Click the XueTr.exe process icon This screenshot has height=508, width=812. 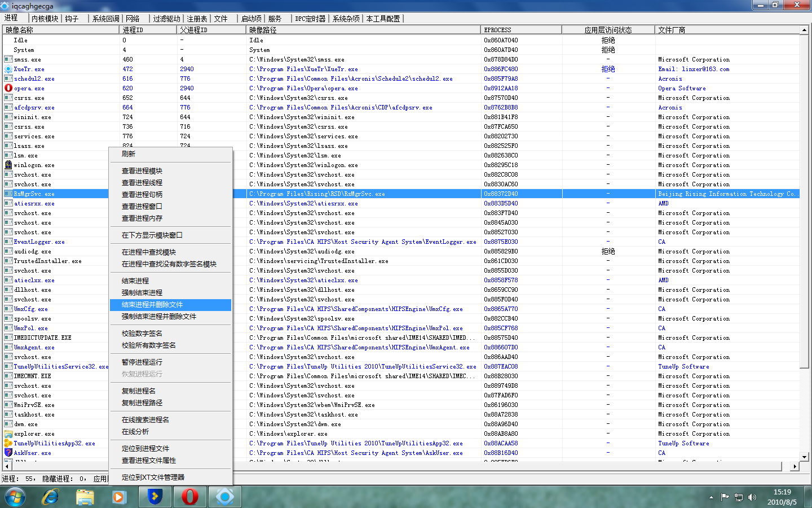coord(8,69)
